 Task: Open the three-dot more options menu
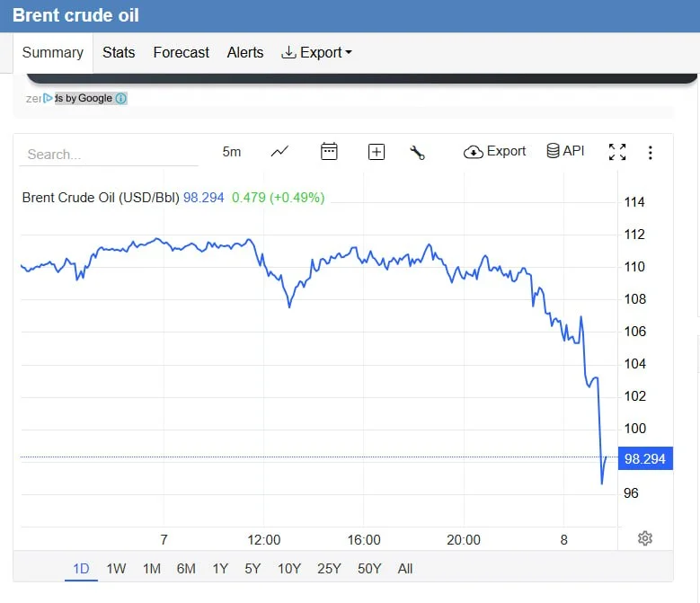(651, 153)
